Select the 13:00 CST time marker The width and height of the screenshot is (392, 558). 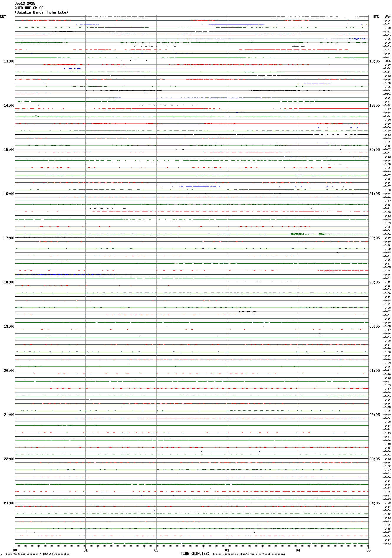[x=9, y=61]
